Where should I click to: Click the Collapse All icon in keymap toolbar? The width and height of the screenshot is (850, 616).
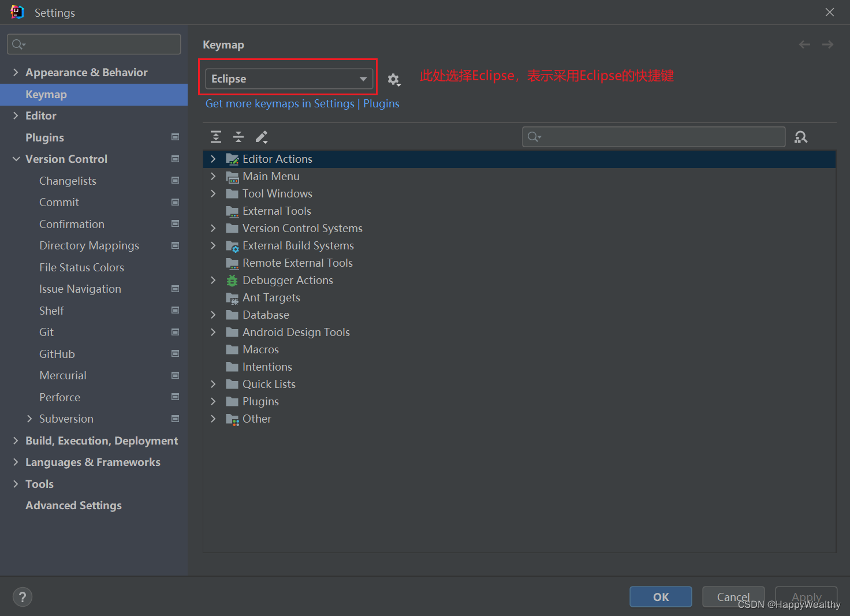pyautogui.click(x=238, y=137)
